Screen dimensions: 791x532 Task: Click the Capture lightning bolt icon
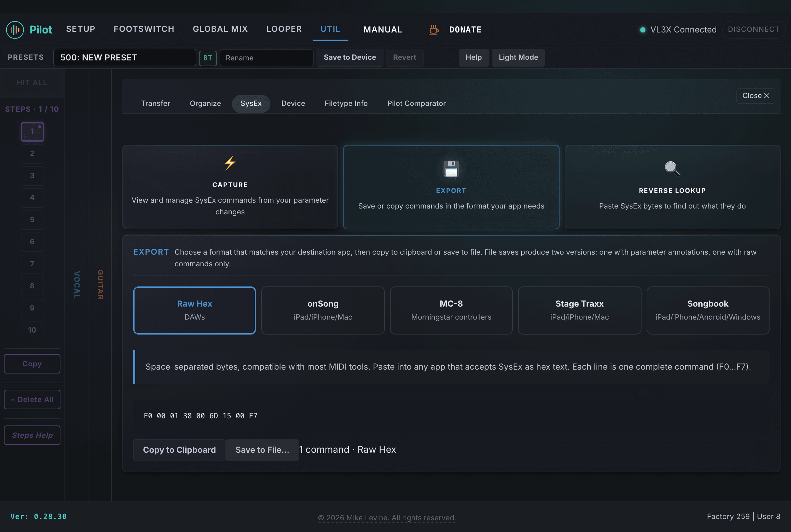(x=230, y=163)
